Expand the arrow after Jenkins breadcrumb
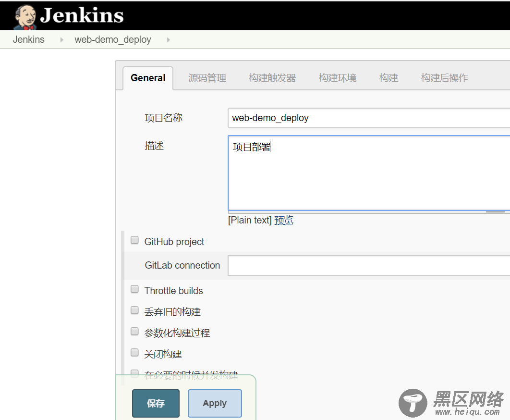 coord(61,40)
